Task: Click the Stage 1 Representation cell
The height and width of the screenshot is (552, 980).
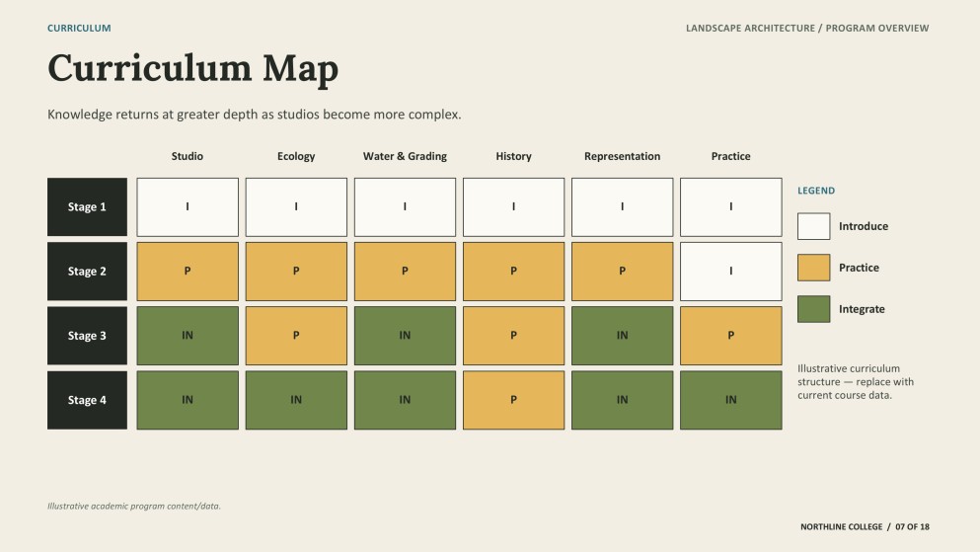Action: (623, 207)
